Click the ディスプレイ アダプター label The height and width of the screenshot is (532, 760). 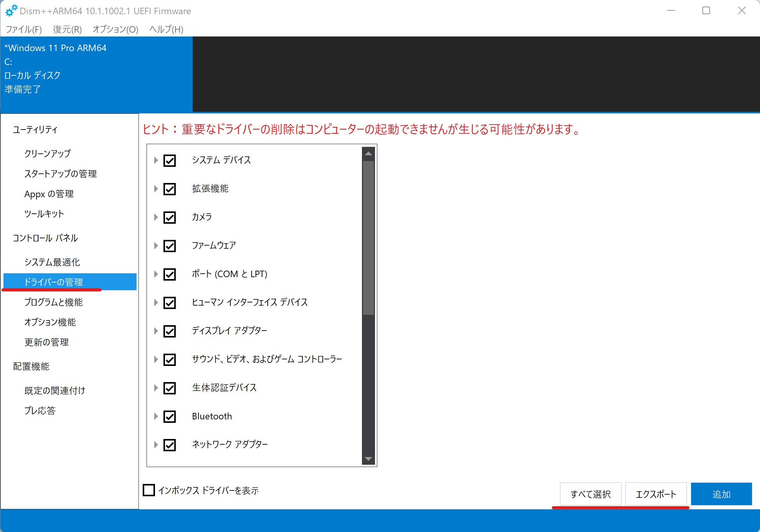(x=229, y=331)
